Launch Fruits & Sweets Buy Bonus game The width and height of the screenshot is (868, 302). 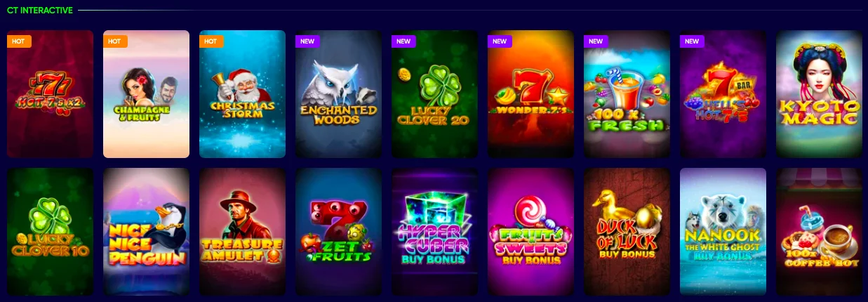530,232
